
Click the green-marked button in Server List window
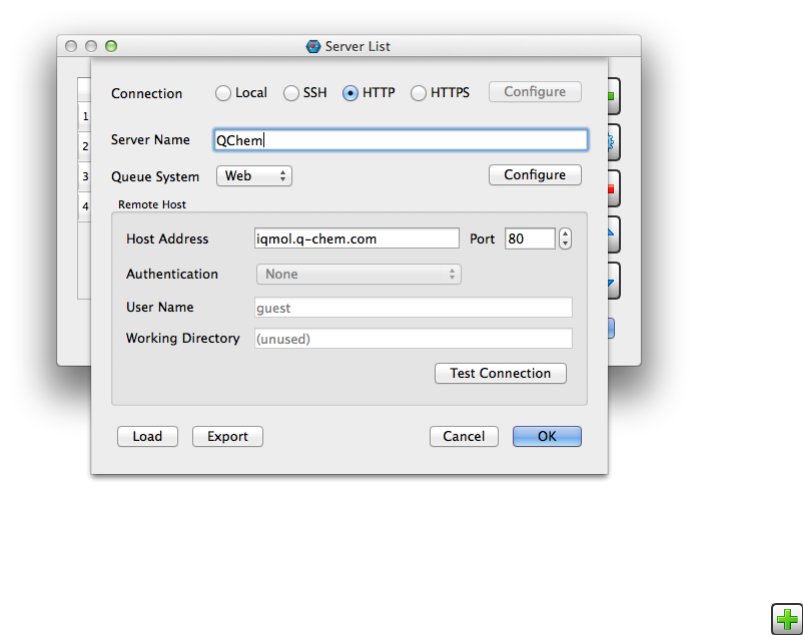coord(614,96)
